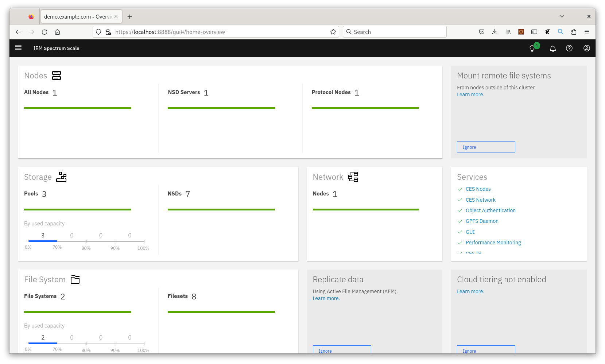Ignore the Mount remote file systems card
The width and height of the screenshot is (605, 364).
(x=486, y=147)
